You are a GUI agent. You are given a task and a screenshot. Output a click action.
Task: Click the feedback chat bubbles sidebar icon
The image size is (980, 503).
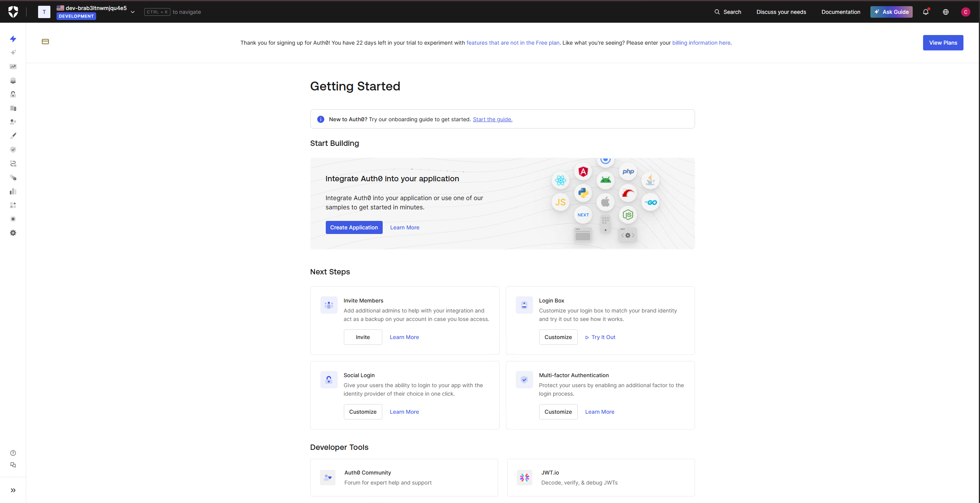coord(13,465)
